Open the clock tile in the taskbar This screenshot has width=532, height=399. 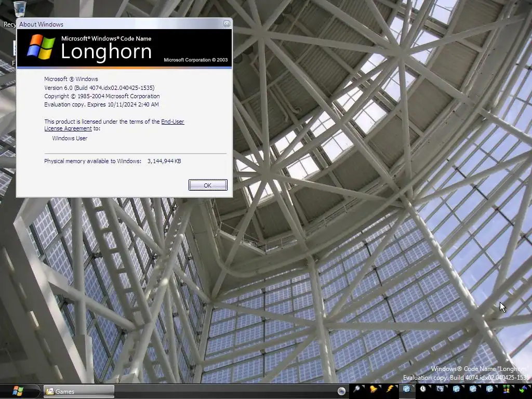click(423, 389)
